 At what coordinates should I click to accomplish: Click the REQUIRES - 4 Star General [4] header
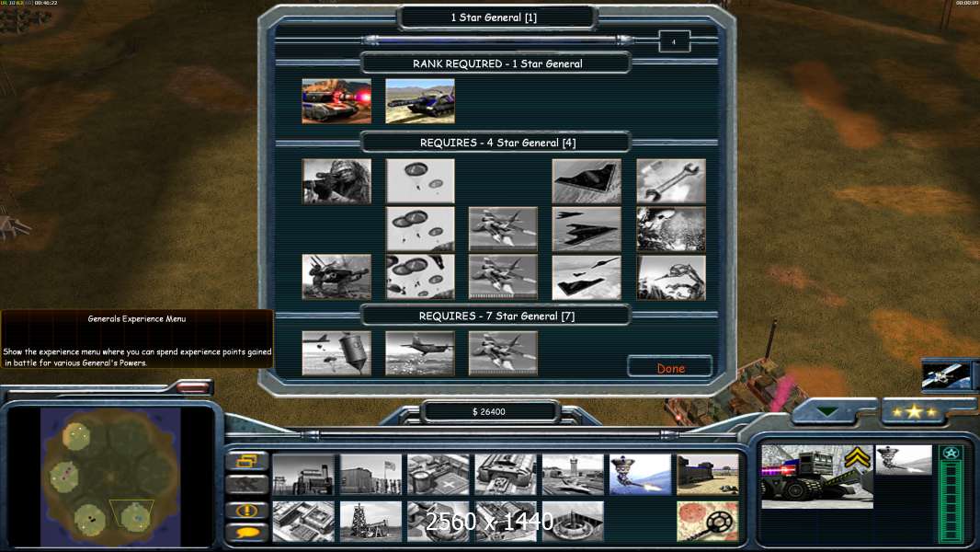pyautogui.click(x=497, y=143)
